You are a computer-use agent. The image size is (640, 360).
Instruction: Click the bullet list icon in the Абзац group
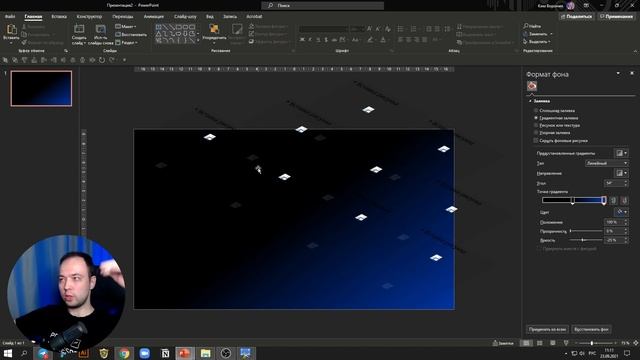click(401, 29)
